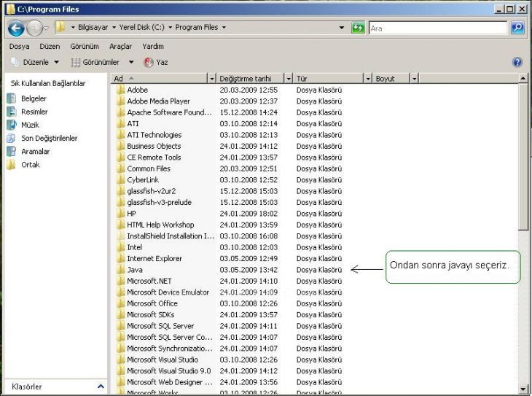Image resolution: width=532 pixels, height=396 pixels.
Task: Open the Dosya menu
Action: click(20, 46)
